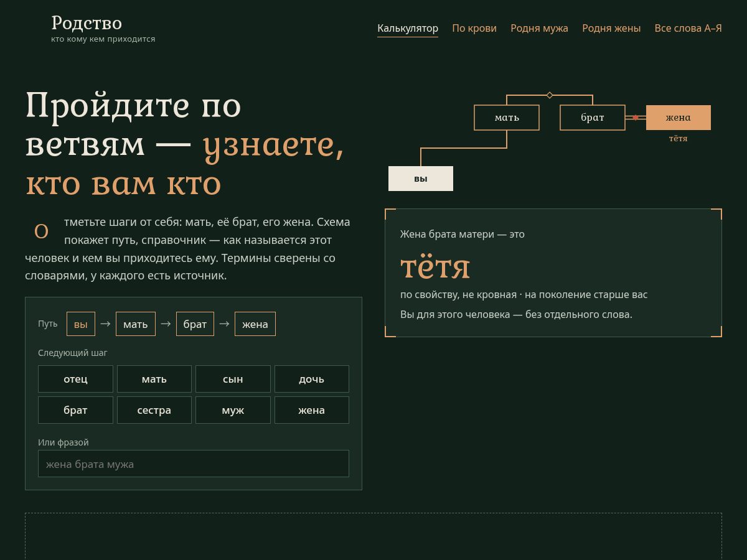
Task: Select path step 'мать'
Action: (136, 324)
